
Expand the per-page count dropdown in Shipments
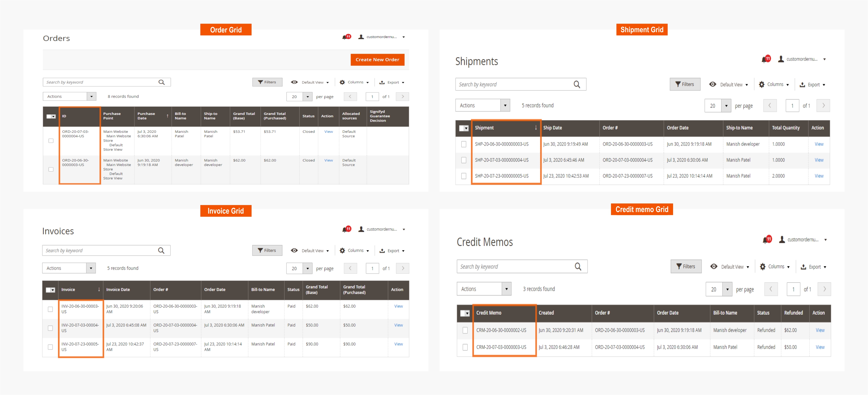point(726,106)
